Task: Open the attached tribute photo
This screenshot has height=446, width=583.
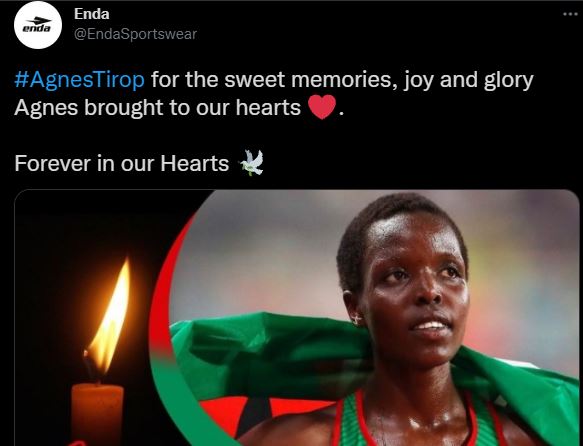Action: coord(297,318)
